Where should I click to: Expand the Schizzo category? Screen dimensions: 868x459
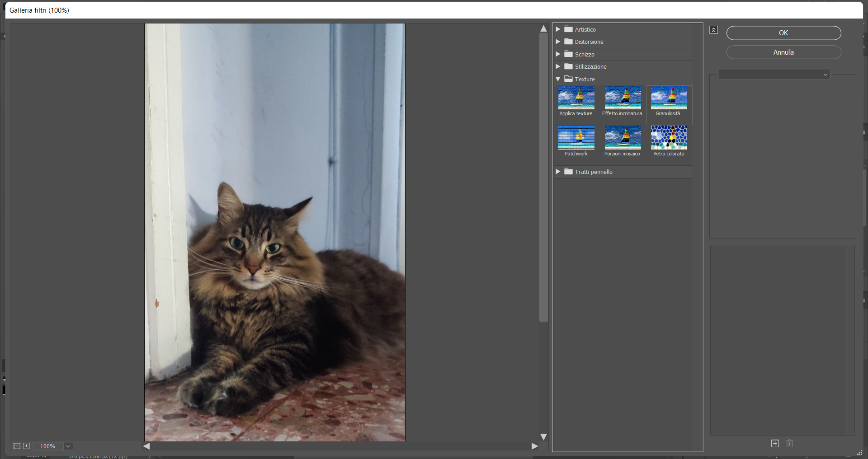coord(559,54)
